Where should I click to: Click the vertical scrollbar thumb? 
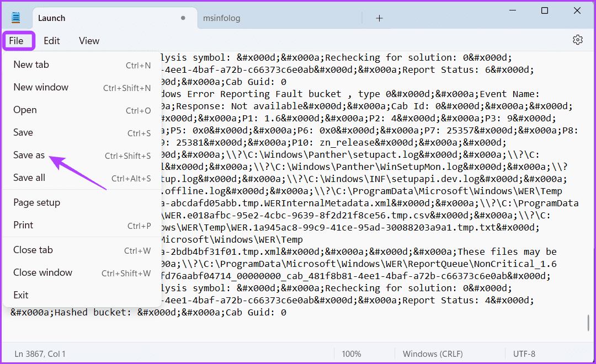pyautogui.click(x=588, y=323)
